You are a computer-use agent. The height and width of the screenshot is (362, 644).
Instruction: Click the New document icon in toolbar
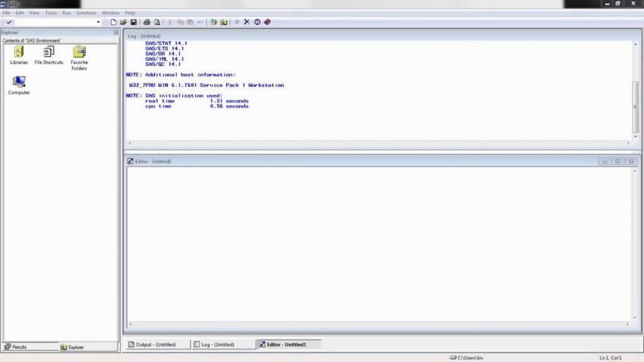[114, 22]
